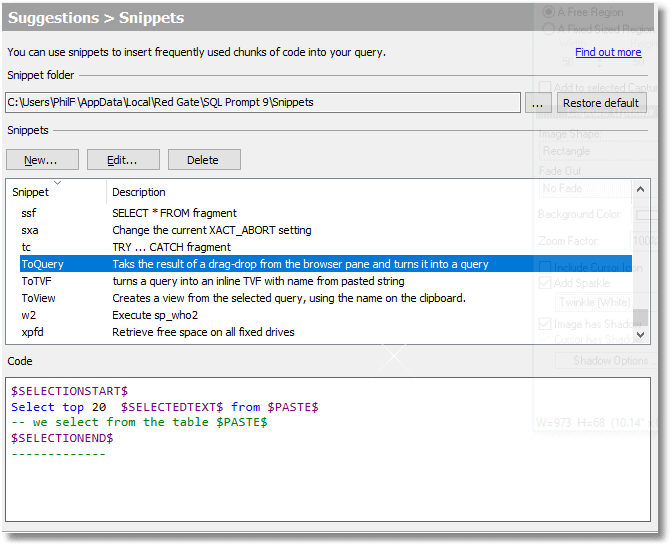Click the 'Select top 20' code line
The image size is (672, 547).
(165, 407)
